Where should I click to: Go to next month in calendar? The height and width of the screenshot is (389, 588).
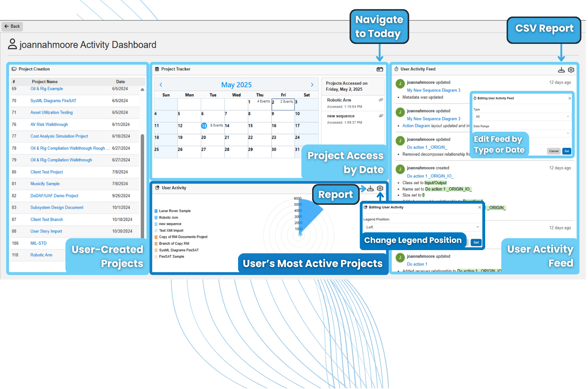(312, 85)
